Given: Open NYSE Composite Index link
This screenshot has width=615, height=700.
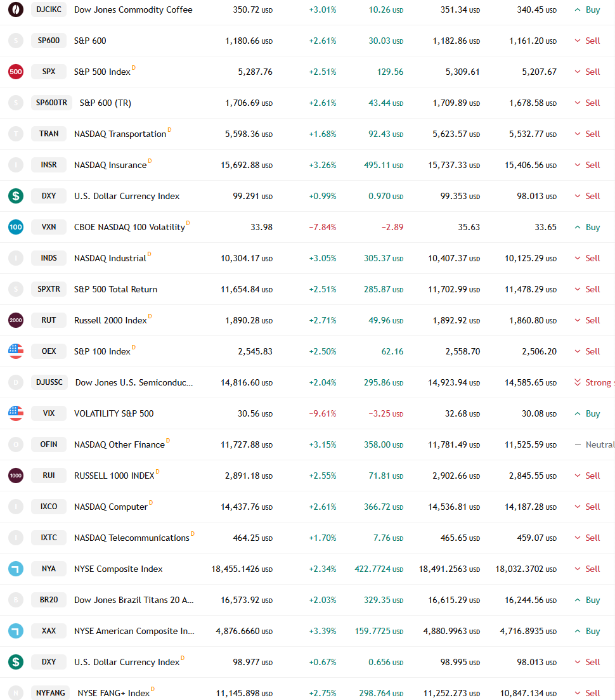Looking at the screenshot, I should coord(119,569).
